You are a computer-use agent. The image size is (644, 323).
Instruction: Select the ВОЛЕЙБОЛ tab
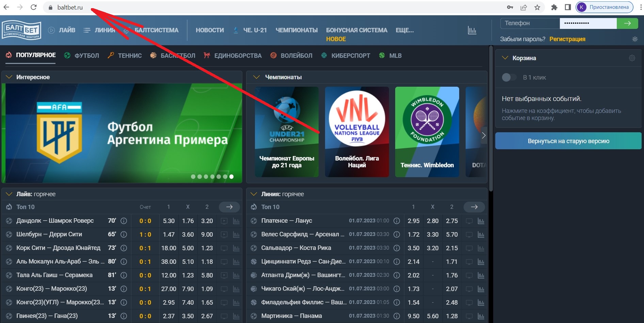(291, 55)
